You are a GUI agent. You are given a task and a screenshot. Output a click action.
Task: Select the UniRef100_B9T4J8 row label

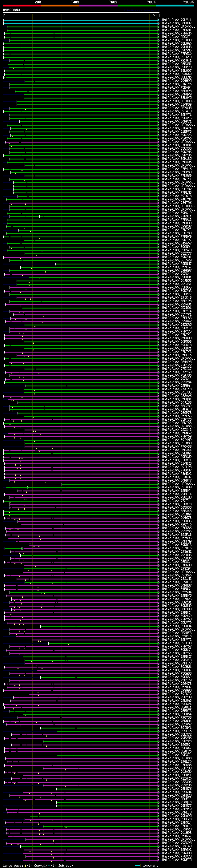(x=177, y=111)
